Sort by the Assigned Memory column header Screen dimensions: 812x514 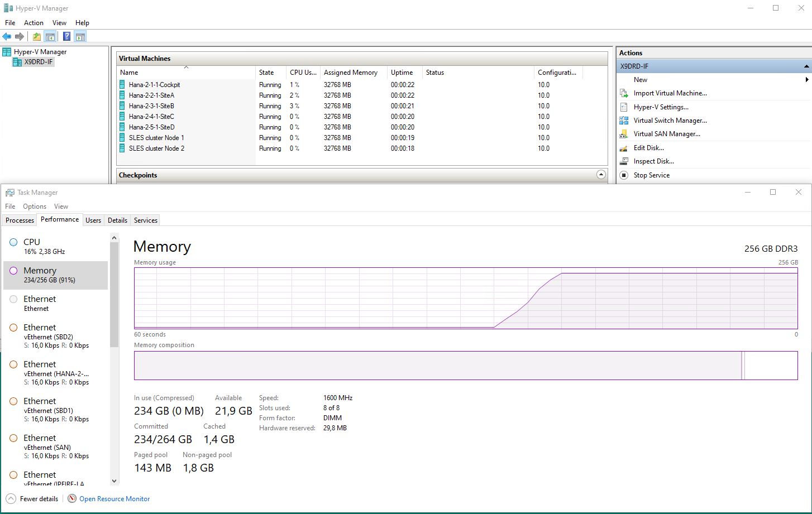click(x=354, y=73)
